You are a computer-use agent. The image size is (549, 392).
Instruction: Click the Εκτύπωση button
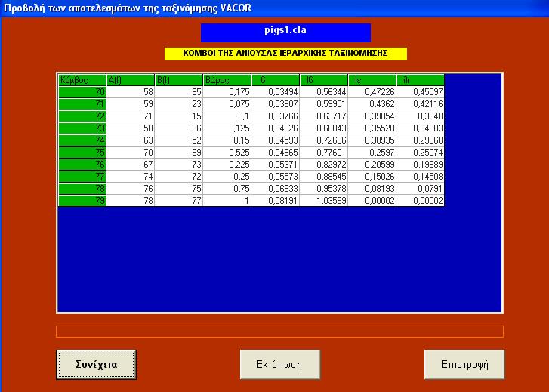(280, 364)
